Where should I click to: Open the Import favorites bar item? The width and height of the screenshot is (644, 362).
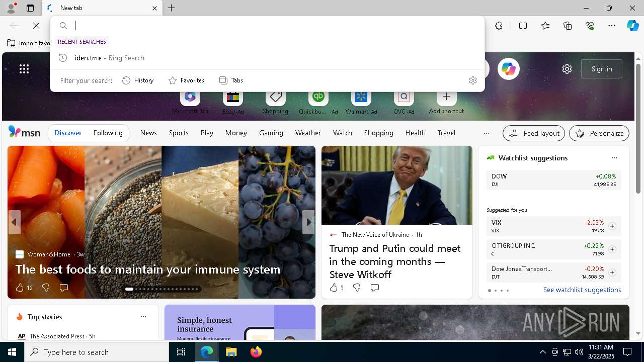point(28,43)
